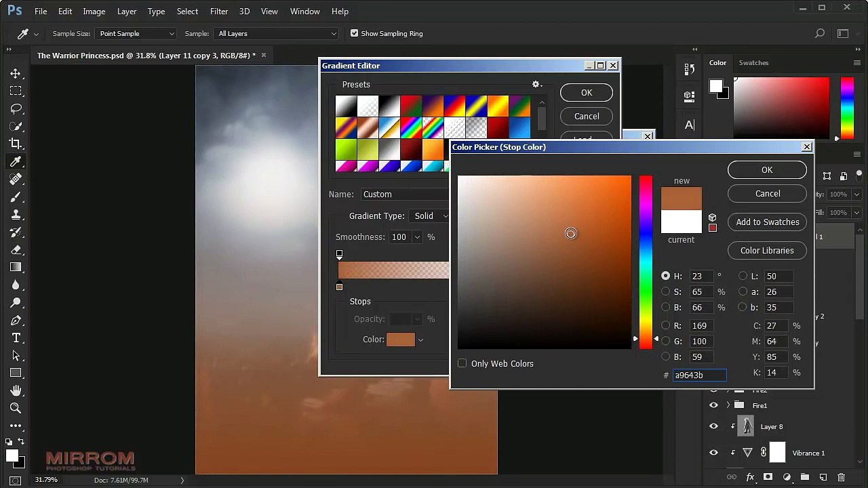Open the Gradient Type dropdown
Viewport: 868px width, 488px height.
click(x=431, y=216)
